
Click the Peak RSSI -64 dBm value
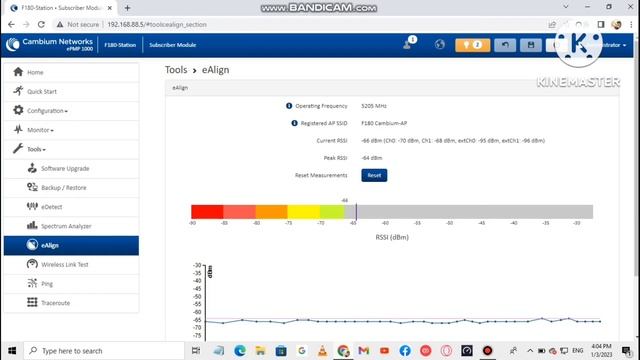tap(371, 158)
